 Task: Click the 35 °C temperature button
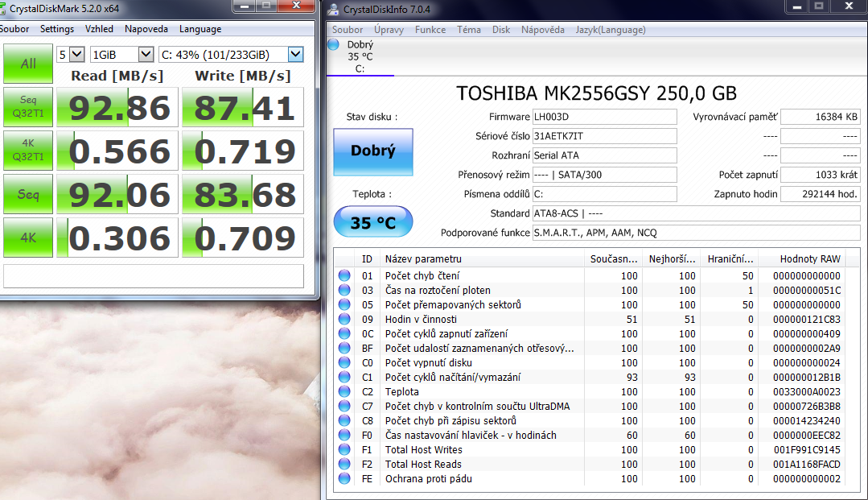point(373,221)
